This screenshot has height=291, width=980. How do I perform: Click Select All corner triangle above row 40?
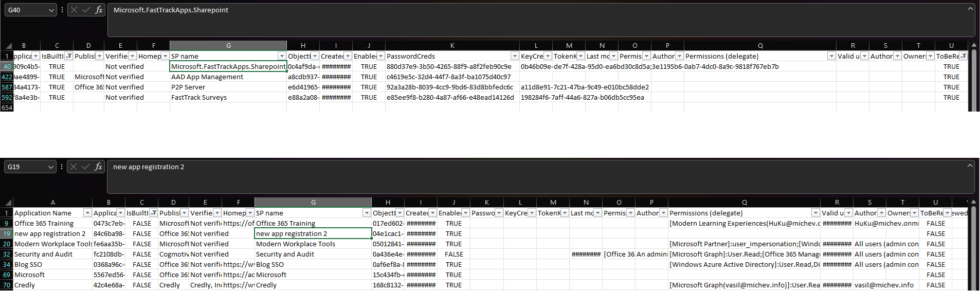pos(8,46)
